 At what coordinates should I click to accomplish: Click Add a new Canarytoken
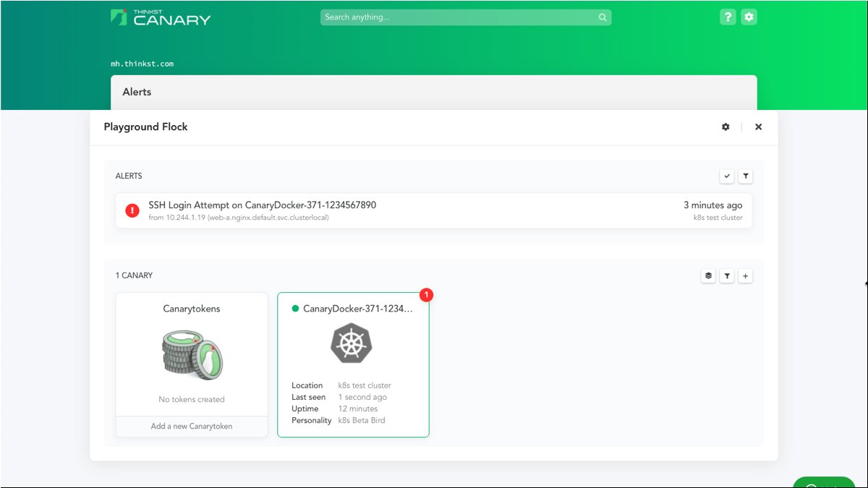coord(192,427)
